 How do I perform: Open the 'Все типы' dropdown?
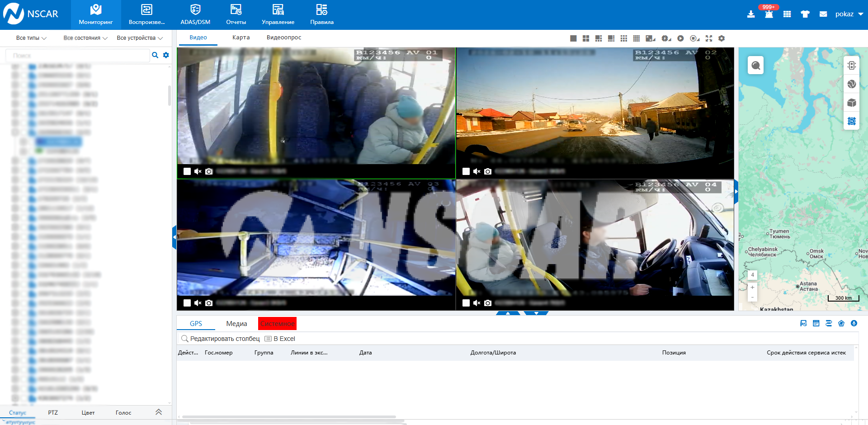click(x=31, y=38)
